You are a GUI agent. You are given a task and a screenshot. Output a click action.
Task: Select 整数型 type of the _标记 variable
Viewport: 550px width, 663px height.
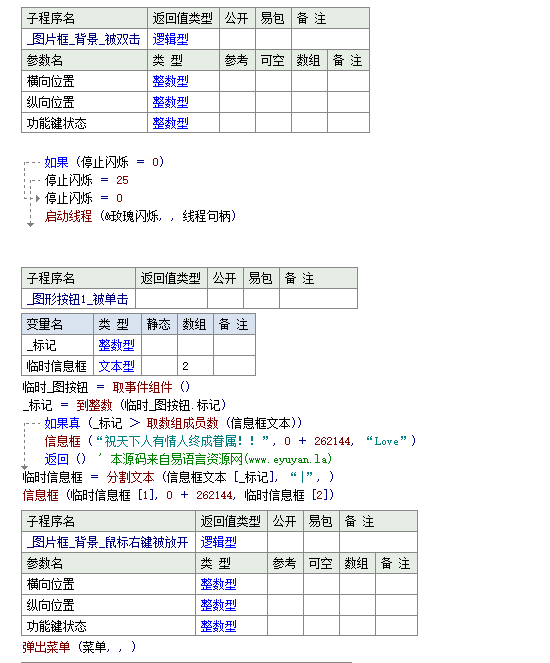point(116,345)
